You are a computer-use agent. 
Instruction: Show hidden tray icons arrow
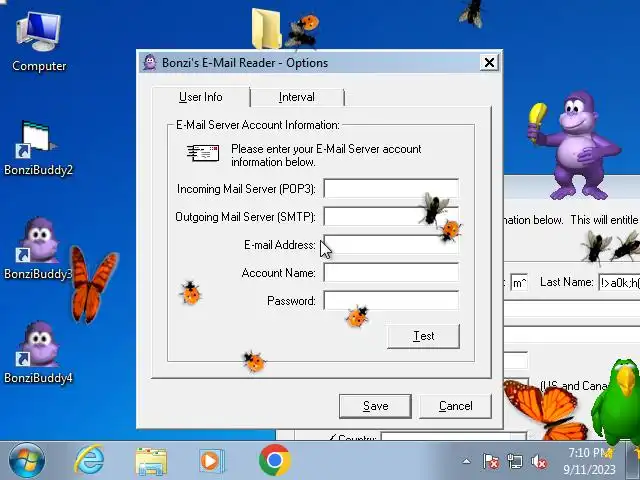(x=466, y=462)
